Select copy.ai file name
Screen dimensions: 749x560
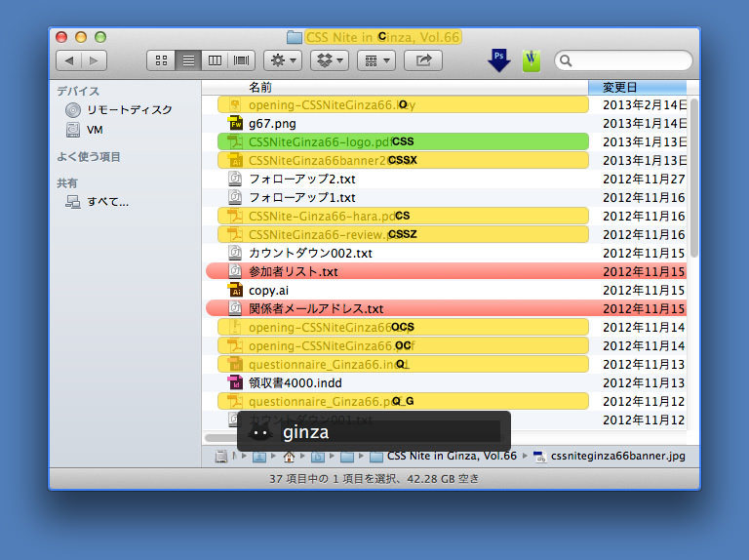[268, 291]
